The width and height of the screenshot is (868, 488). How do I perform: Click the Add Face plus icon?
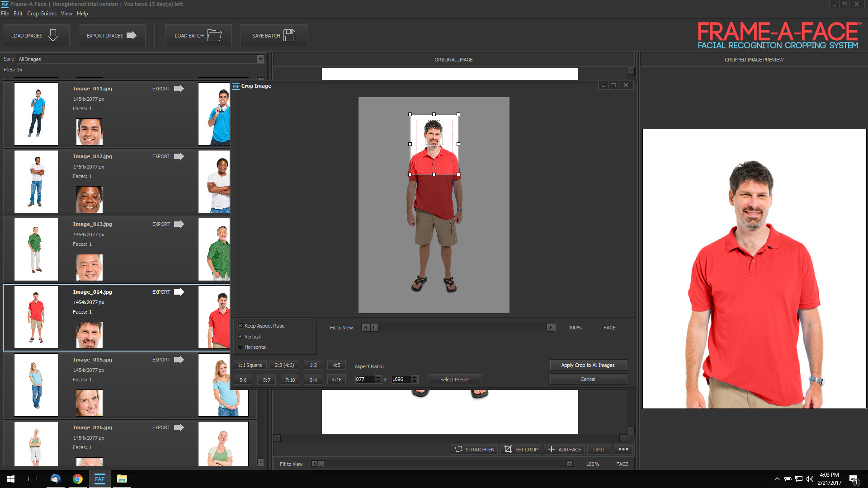pyautogui.click(x=551, y=449)
